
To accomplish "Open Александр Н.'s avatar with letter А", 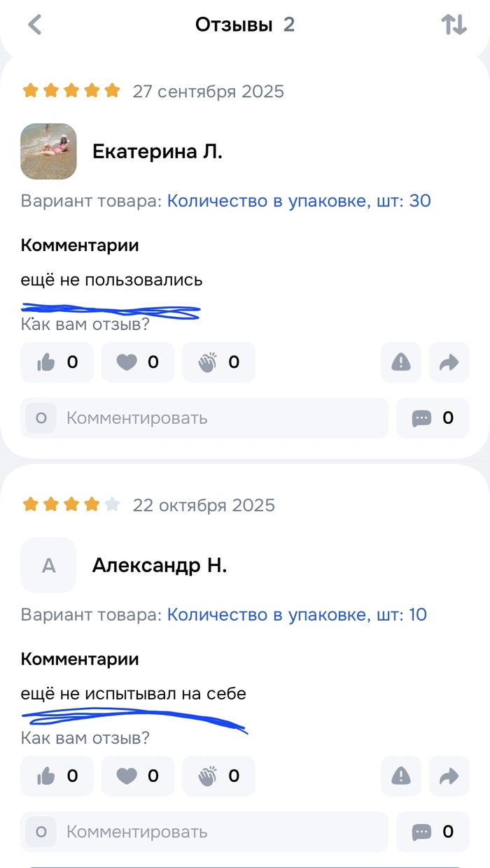I will (48, 565).
